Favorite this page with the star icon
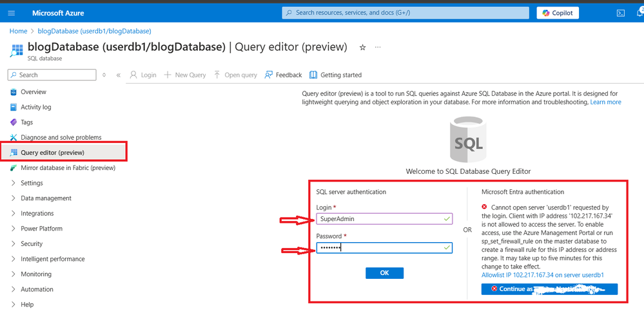 363,47
